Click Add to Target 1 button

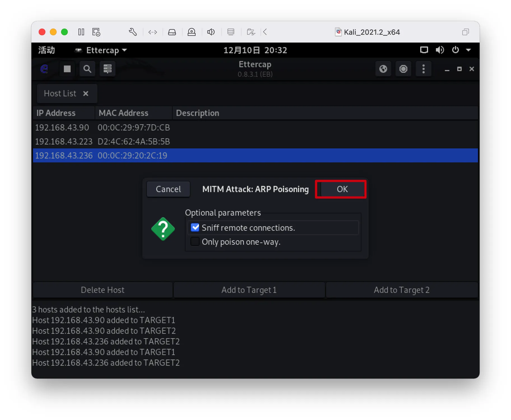249,290
